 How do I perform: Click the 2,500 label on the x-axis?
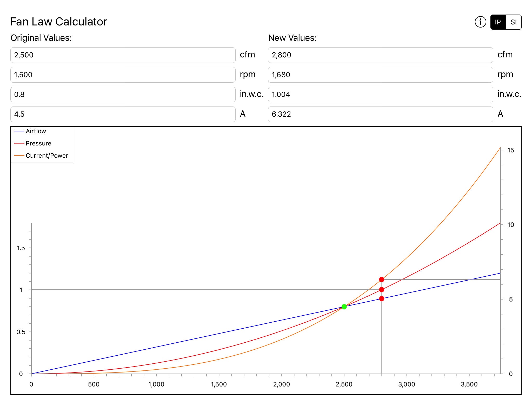(x=344, y=384)
